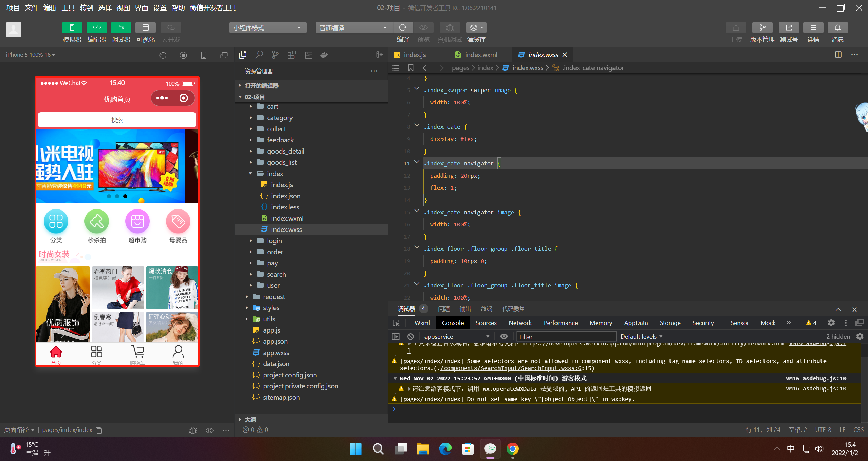The width and height of the screenshot is (868, 461).
Task: Toggle the Simulator panel button
Action: (x=72, y=27)
